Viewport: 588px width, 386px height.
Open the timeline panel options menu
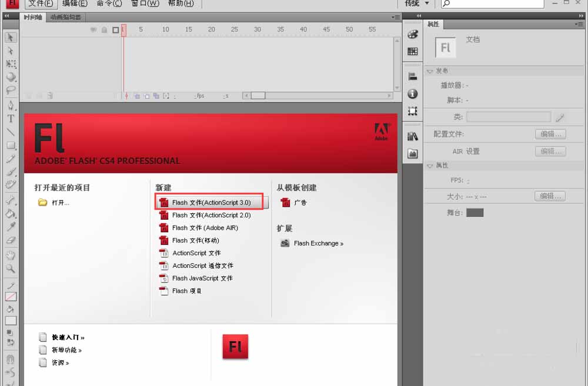396,17
